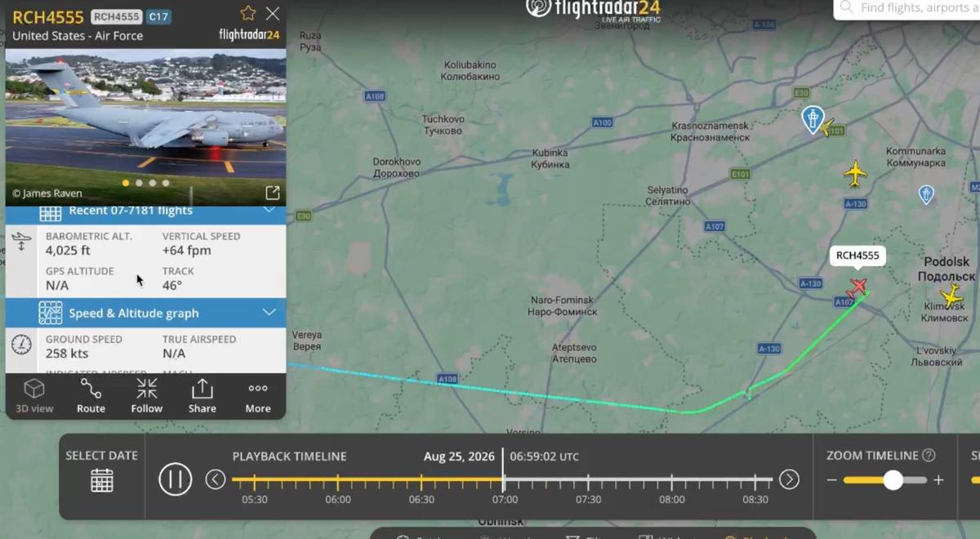Open Zoom Timeline help icon
The image size is (980, 539).
[929, 456]
